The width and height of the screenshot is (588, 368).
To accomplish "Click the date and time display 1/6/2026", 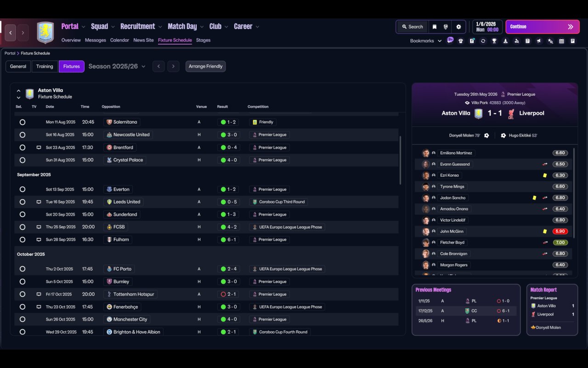I will point(487,27).
